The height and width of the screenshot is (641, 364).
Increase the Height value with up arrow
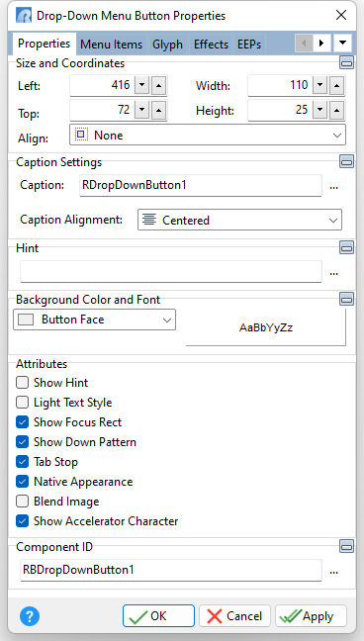(337, 110)
